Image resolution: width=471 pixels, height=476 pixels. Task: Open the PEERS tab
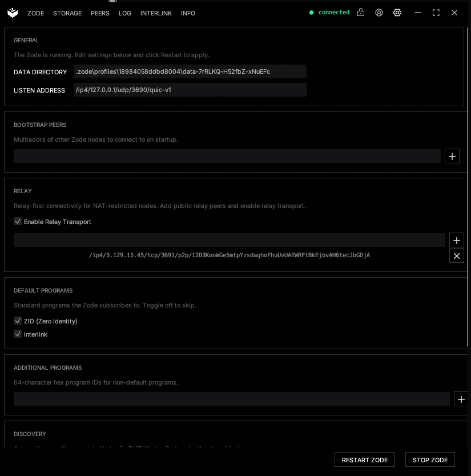point(100,13)
